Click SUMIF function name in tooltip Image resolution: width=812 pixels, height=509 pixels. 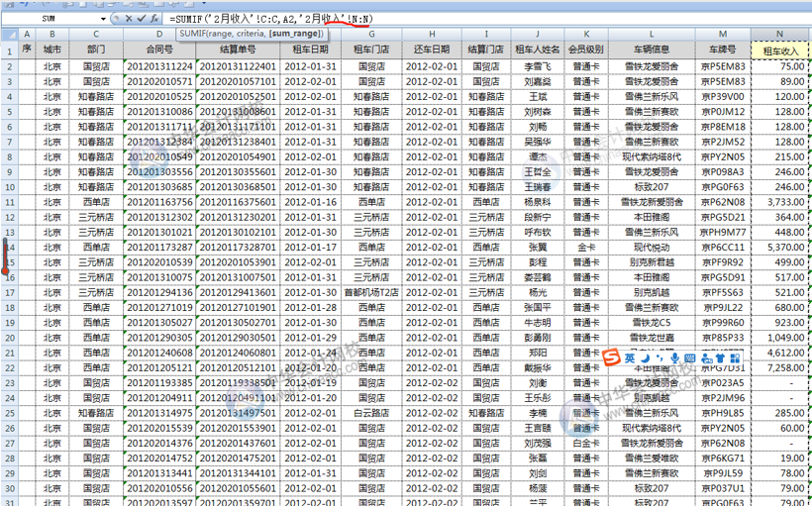click(x=194, y=34)
